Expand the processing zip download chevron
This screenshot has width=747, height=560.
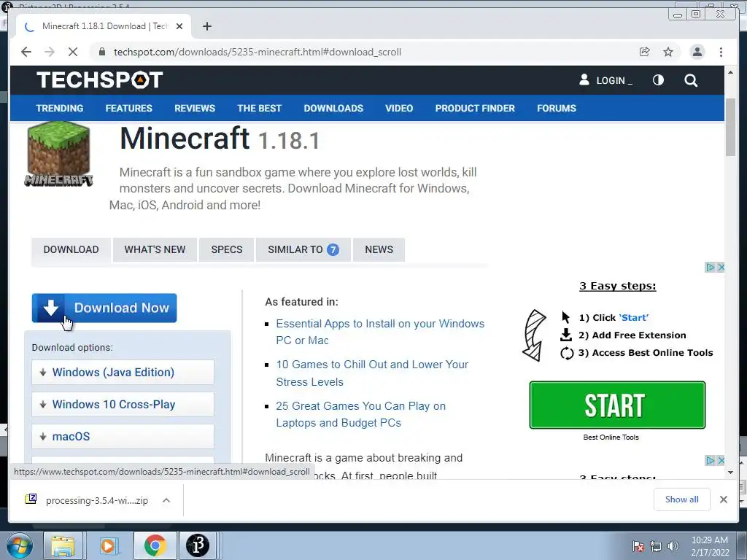(166, 500)
